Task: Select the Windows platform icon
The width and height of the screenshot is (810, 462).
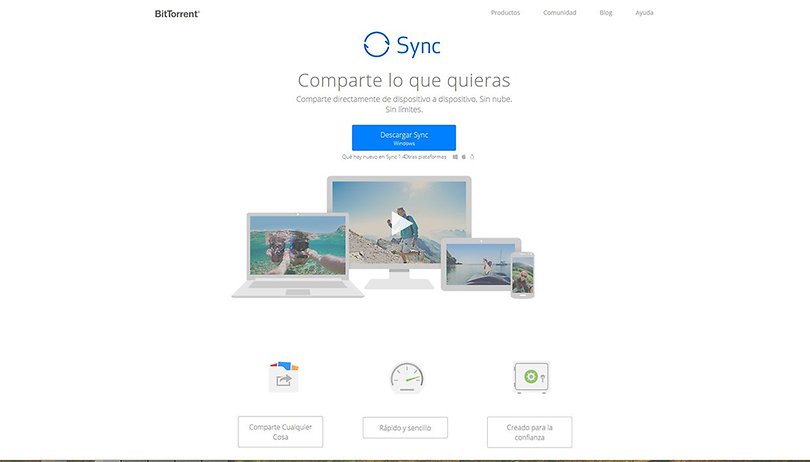Action: point(455,157)
